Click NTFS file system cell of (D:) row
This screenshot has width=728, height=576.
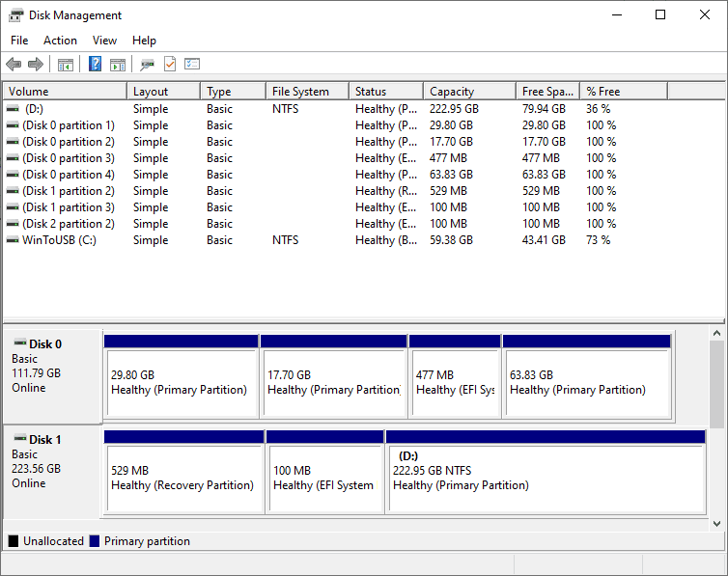(285, 109)
